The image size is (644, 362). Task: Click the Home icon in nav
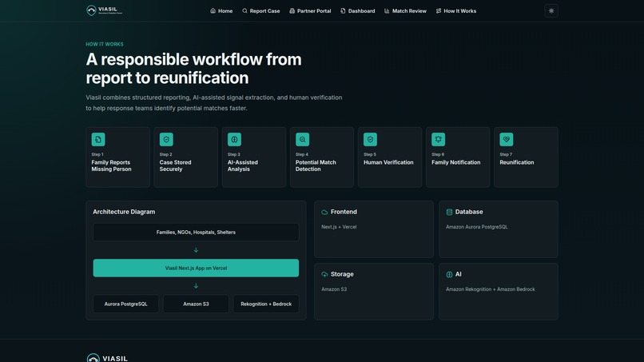click(x=213, y=11)
